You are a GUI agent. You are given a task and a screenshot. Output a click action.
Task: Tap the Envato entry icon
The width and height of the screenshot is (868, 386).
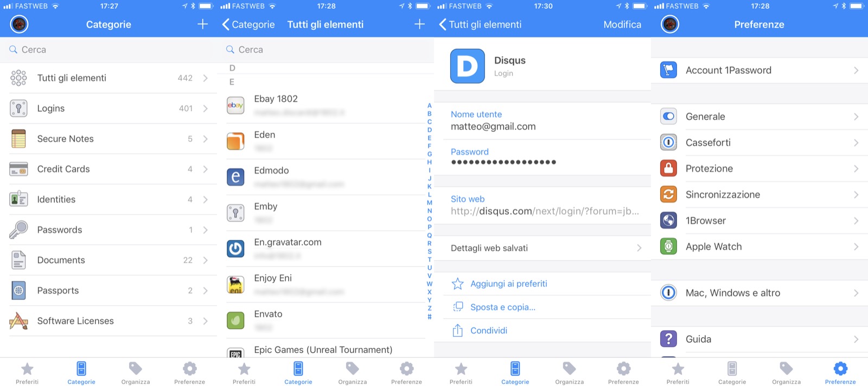pos(235,320)
